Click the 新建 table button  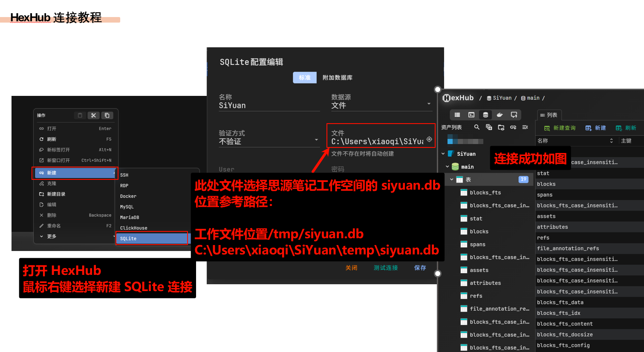pyautogui.click(x=596, y=128)
